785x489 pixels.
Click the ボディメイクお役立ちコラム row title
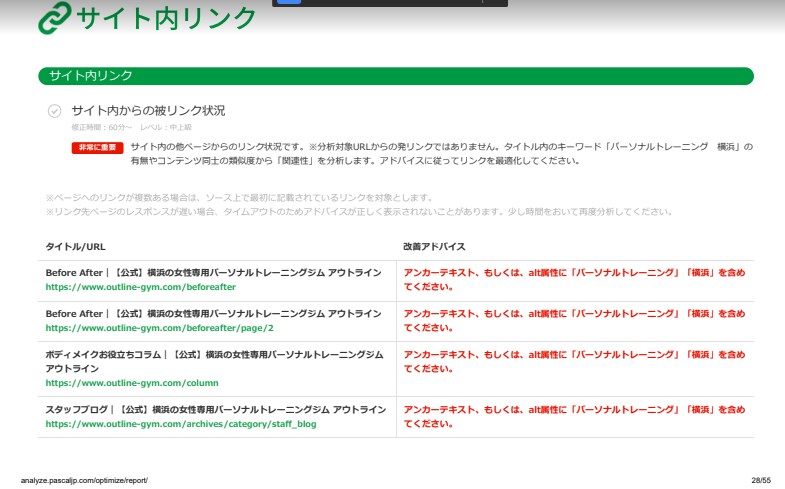tap(214, 361)
